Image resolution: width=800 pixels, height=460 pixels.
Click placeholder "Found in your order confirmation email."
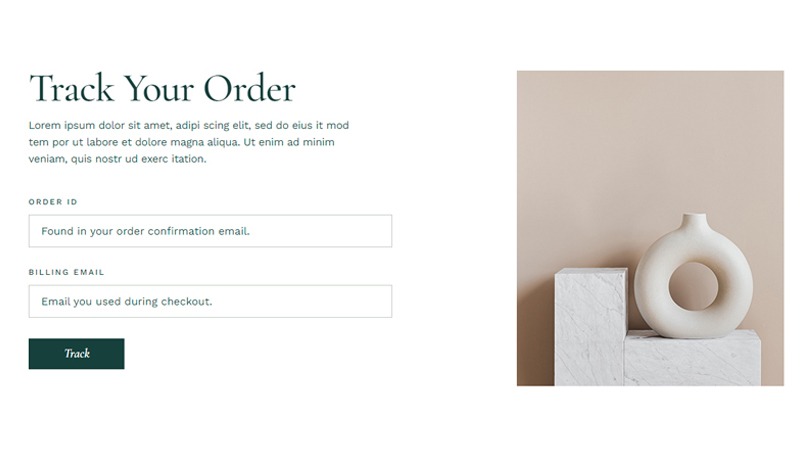tap(145, 231)
